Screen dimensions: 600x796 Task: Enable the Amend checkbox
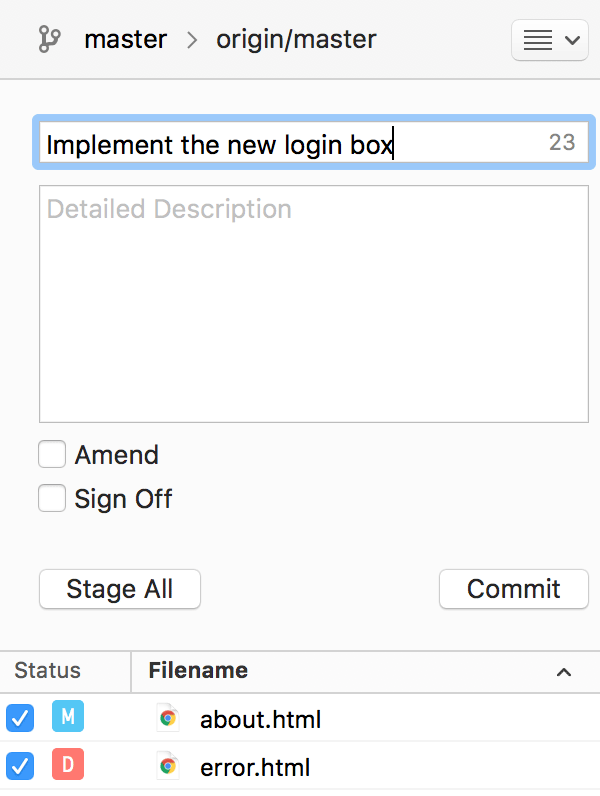coord(52,455)
